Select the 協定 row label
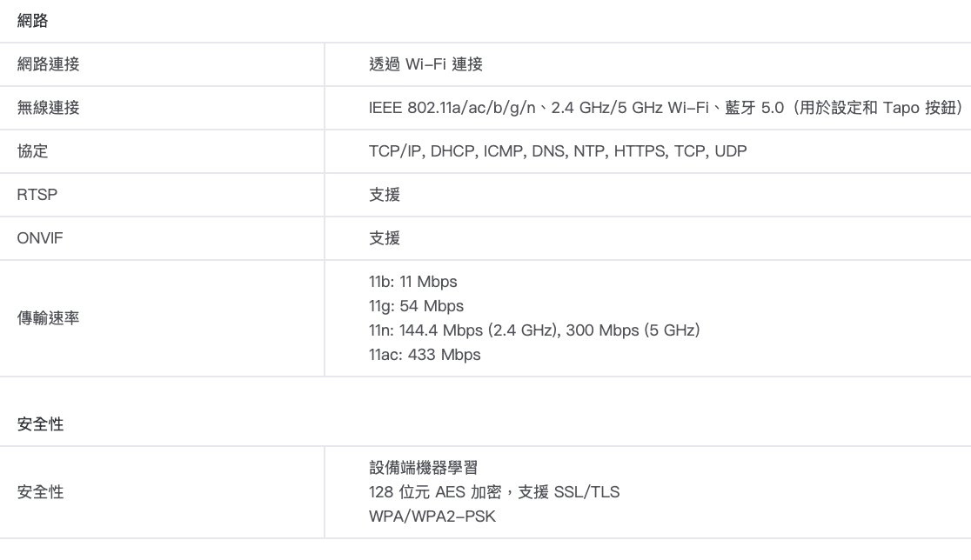 [33, 151]
